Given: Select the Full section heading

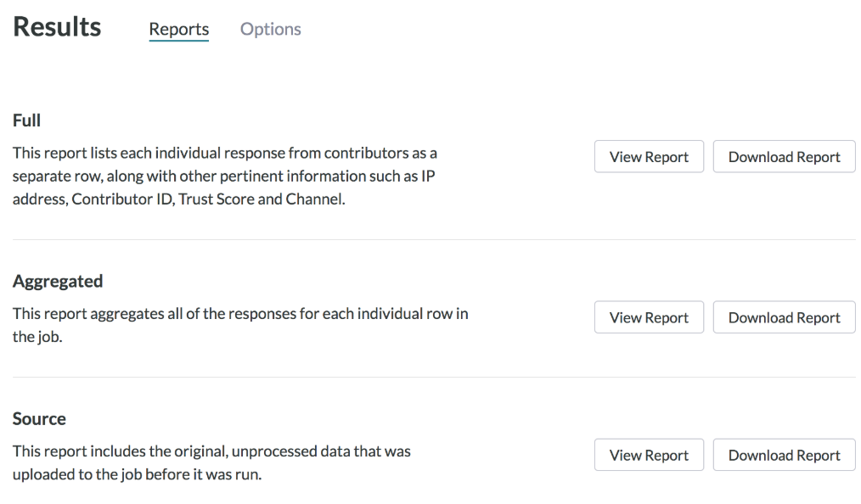Looking at the screenshot, I should click(x=25, y=120).
